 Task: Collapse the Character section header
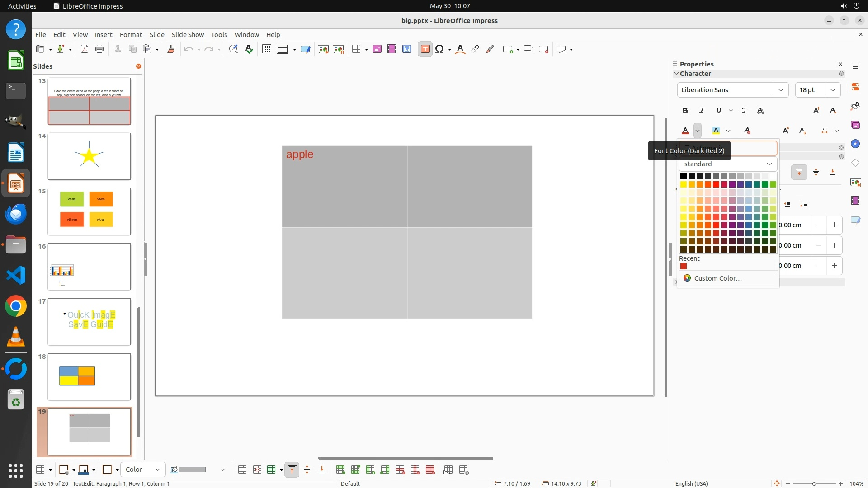point(695,74)
